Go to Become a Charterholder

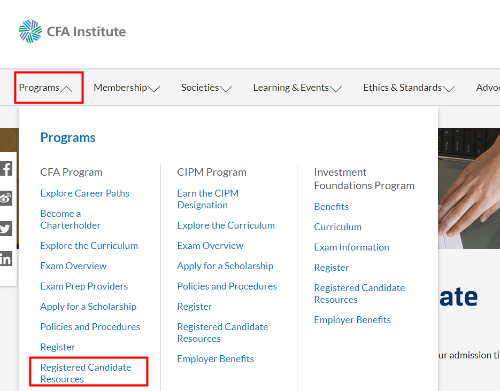70,219
